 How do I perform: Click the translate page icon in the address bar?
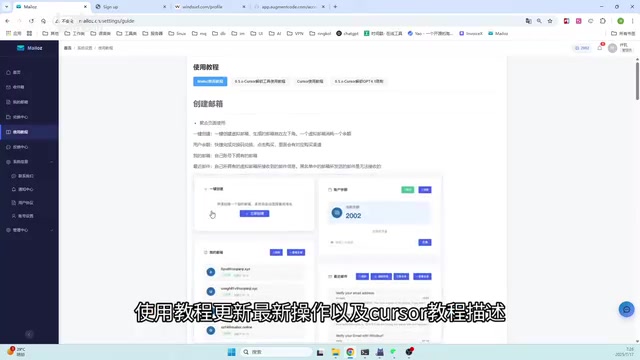click(x=529, y=21)
